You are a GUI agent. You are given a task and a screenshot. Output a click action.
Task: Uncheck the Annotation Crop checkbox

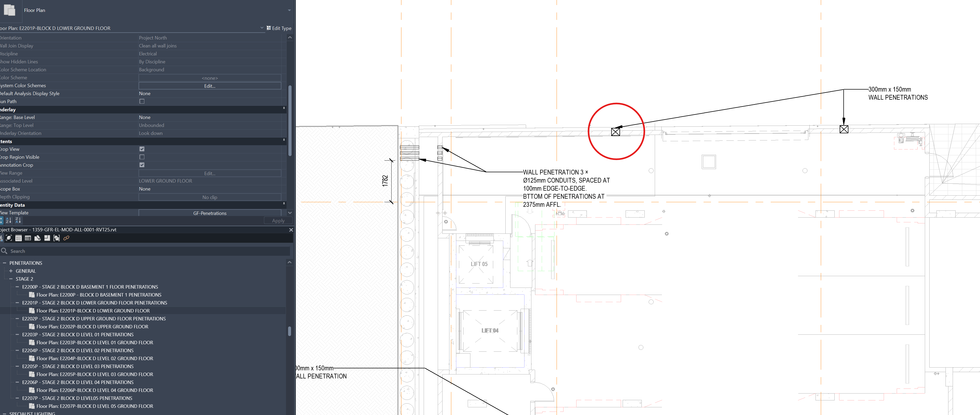[x=142, y=165]
